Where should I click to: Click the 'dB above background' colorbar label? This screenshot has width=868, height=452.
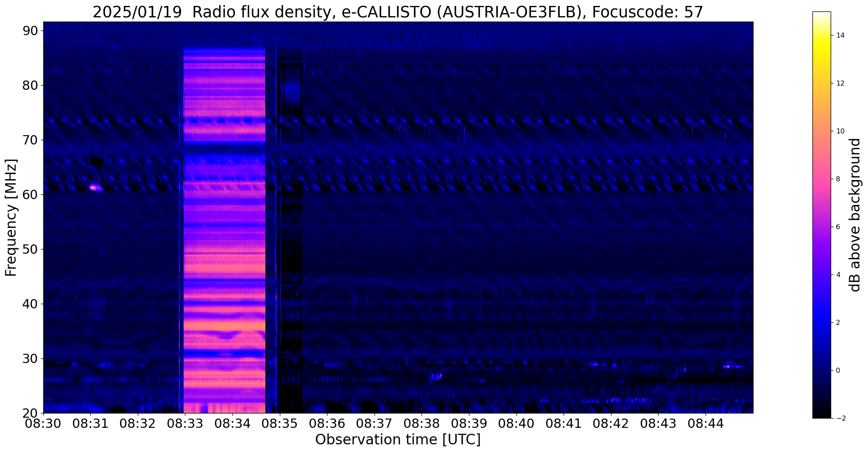point(855,215)
